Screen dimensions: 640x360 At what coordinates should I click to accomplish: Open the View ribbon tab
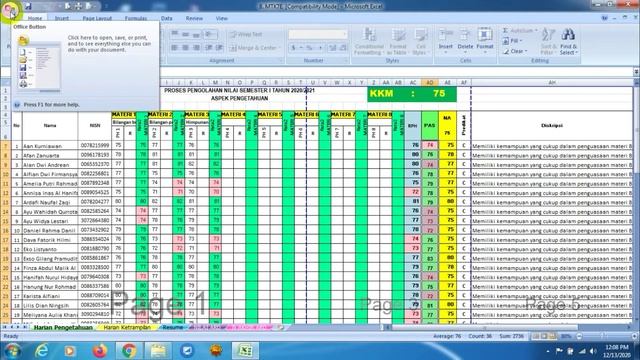[x=222, y=18]
